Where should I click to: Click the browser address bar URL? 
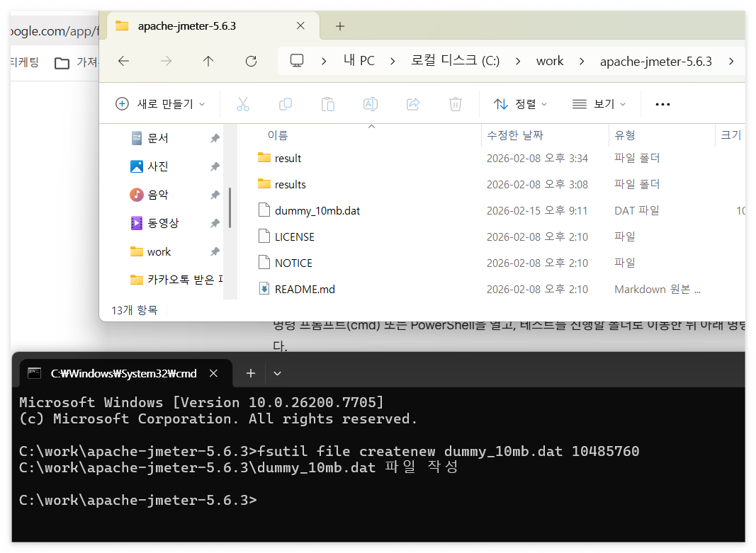pos(55,31)
